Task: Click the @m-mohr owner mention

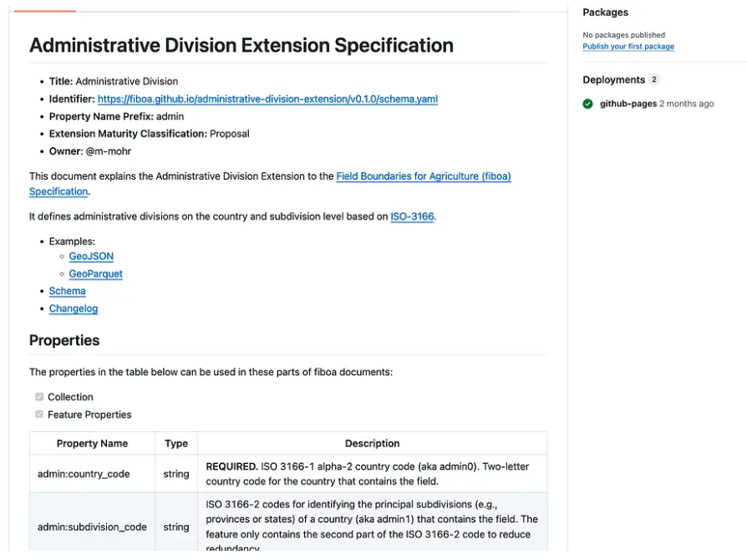Action: [109, 152]
